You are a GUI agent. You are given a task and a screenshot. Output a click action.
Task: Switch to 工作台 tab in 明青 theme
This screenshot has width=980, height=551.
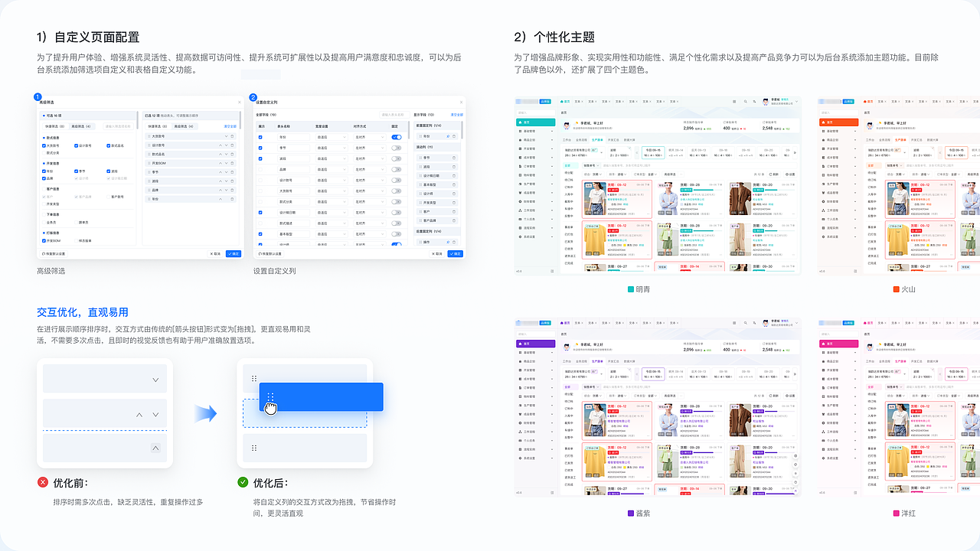pyautogui.click(x=567, y=140)
